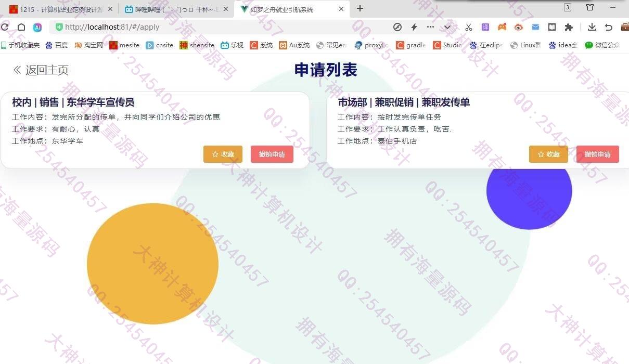Click the 工作内容：按时发完传单任务 line
This screenshot has height=364, width=629.
389,117
